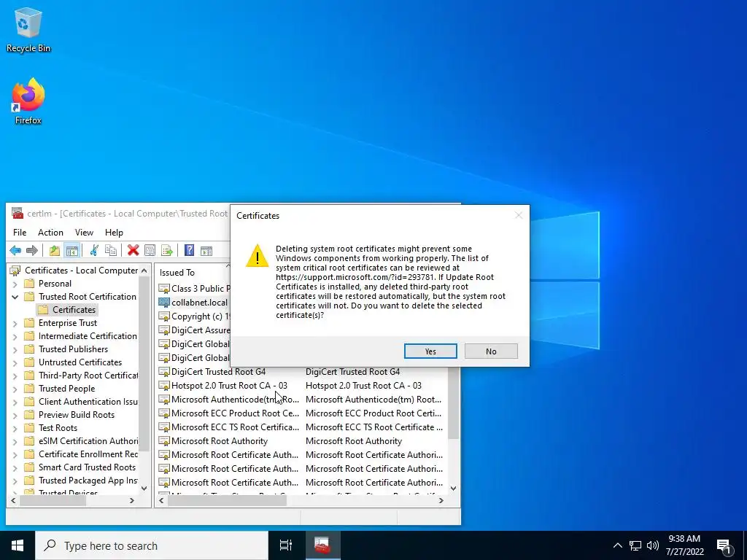This screenshot has height=560, width=747.
Task: Select Microsoft ECC TS Root Certifica... Issued To entry
Action: click(x=235, y=427)
